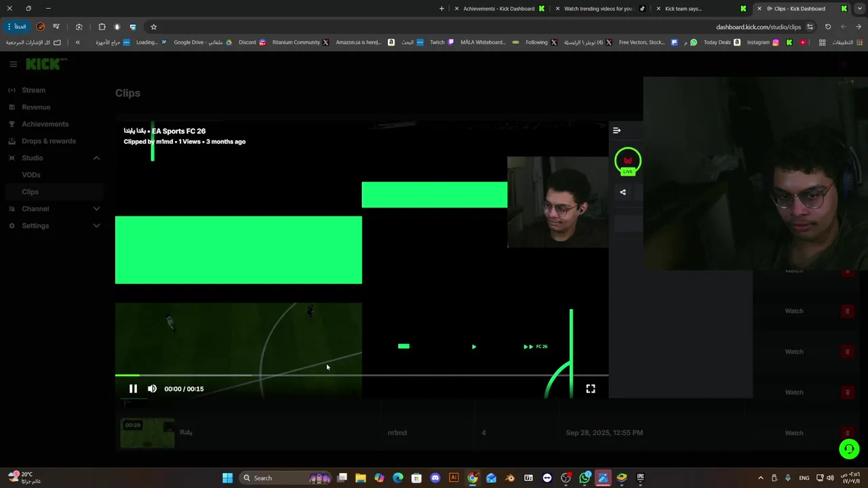Select Clips under Studio
This screenshot has width=868, height=488.
(30, 192)
